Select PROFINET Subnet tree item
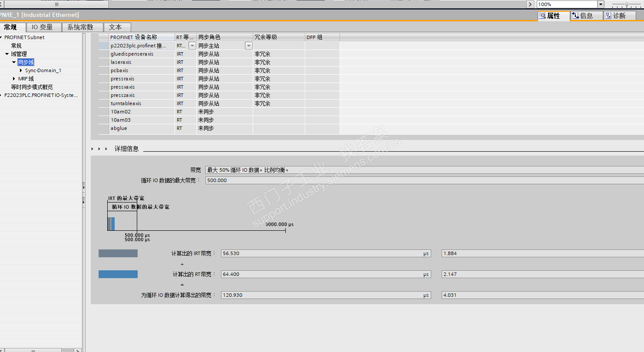 tap(24, 37)
